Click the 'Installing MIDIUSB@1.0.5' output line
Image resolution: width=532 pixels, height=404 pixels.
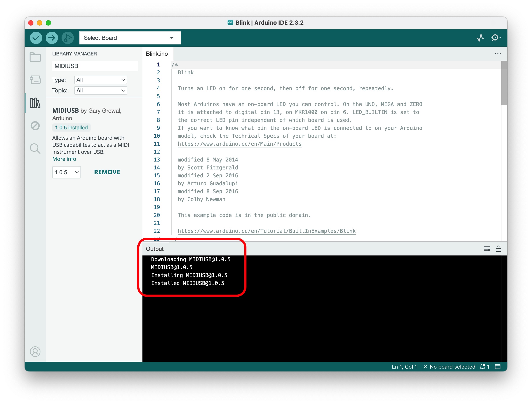[x=189, y=275]
